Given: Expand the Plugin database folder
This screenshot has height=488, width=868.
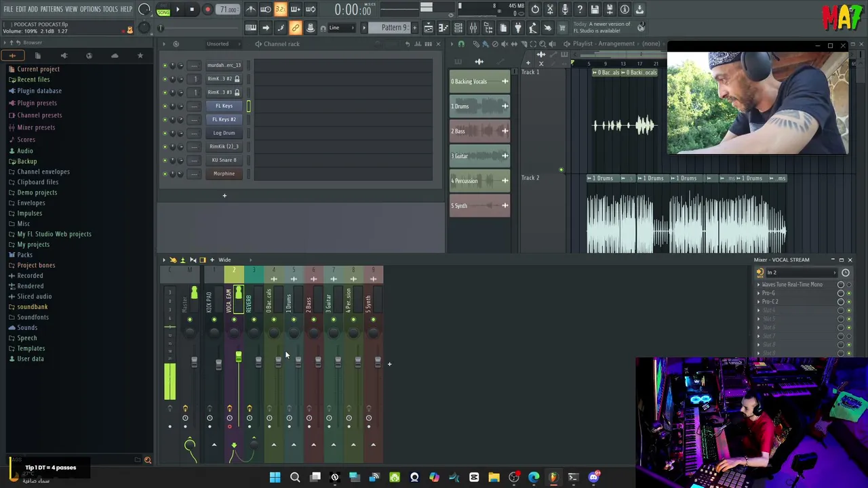Looking at the screenshot, I should coord(39,91).
